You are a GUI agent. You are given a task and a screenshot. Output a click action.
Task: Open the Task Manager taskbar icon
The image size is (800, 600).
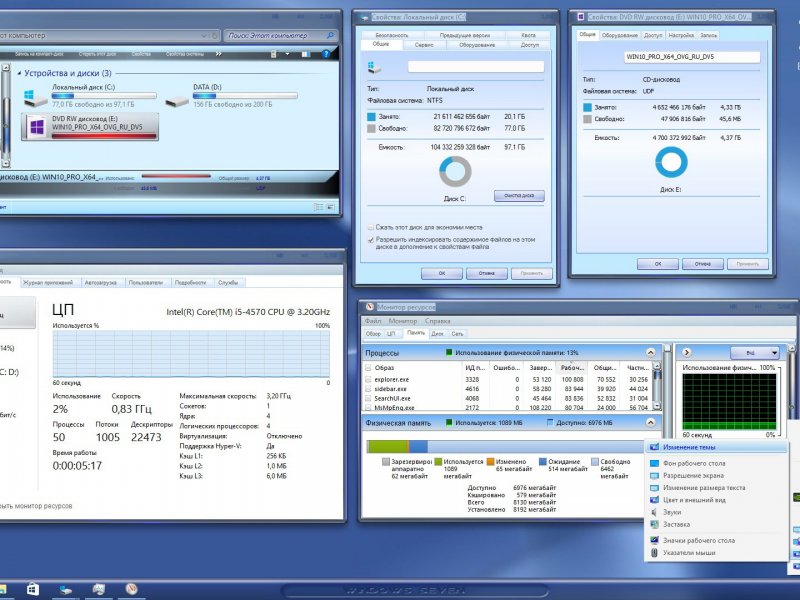pyautogui.click(x=98, y=589)
